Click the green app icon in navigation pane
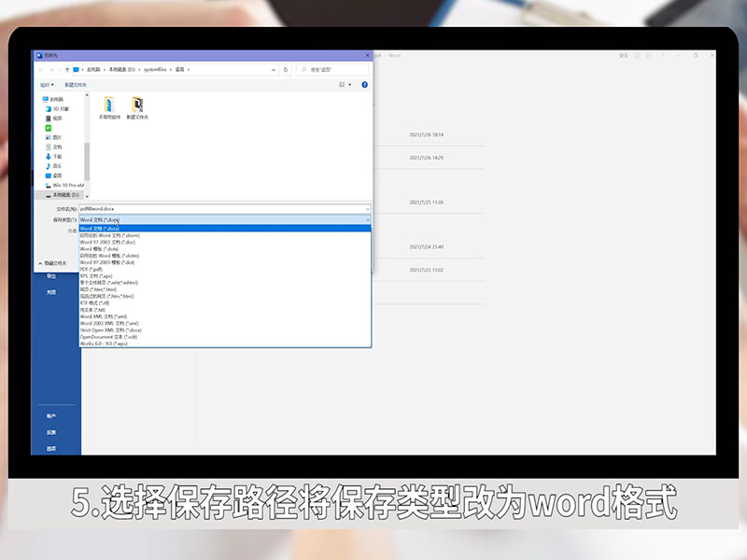 coord(49,128)
